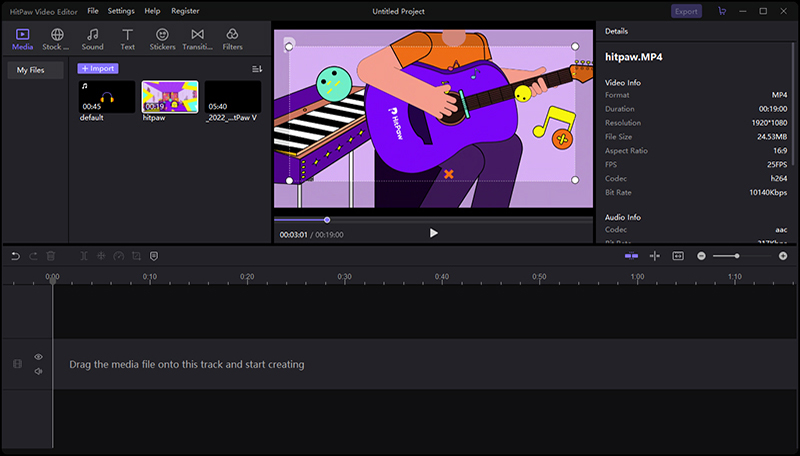Open the File menu
This screenshot has width=800, height=456.
pos(93,10)
